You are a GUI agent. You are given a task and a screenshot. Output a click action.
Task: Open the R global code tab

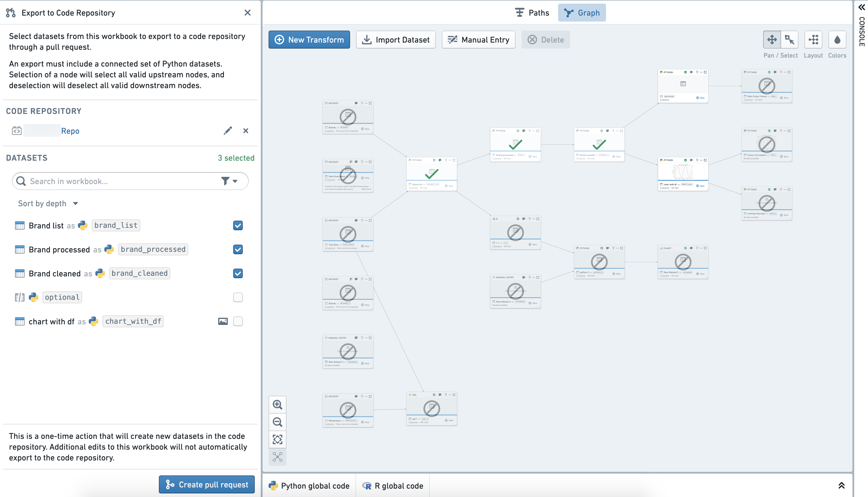point(393,485)
